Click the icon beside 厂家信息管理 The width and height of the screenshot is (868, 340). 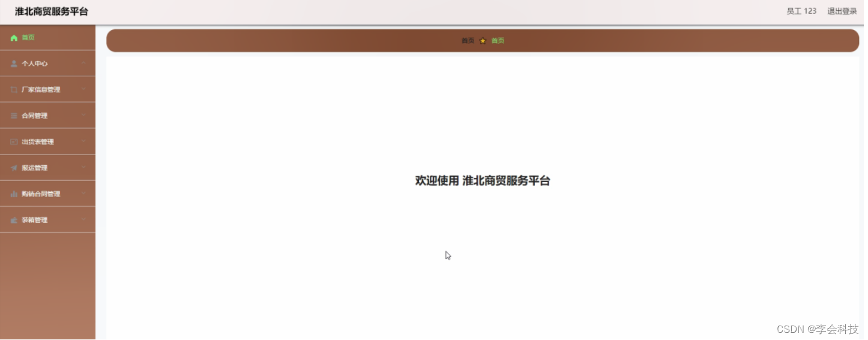pos(14,90)
